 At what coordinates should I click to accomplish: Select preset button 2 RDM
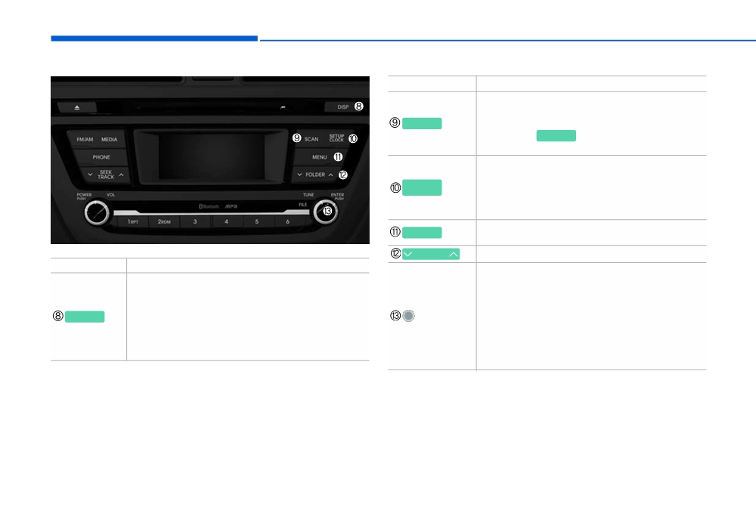click(x=164, y=221)
